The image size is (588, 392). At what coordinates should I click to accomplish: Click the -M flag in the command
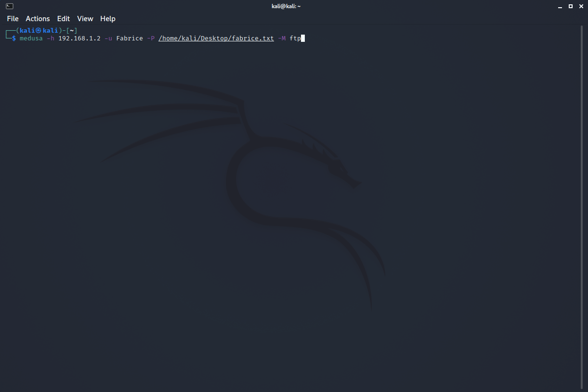coord(282,38)
